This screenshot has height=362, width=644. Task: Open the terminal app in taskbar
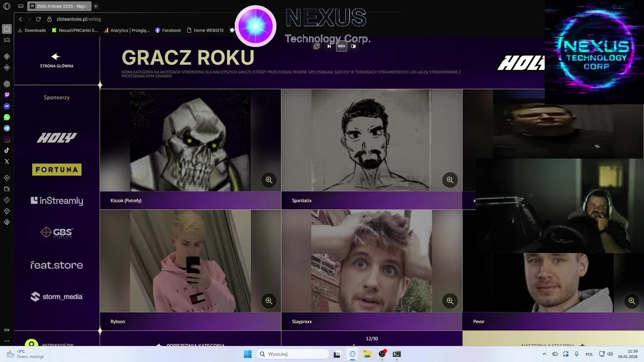click(396, 354)
